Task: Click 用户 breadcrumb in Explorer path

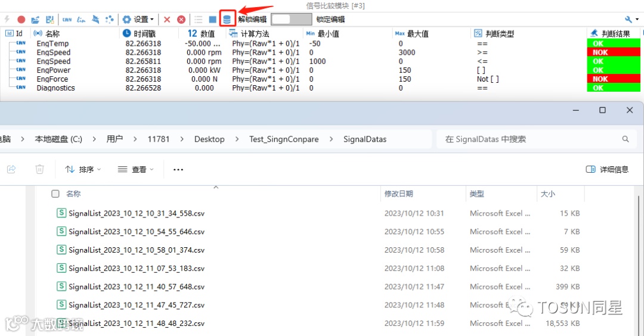Action: pos(114,139)
